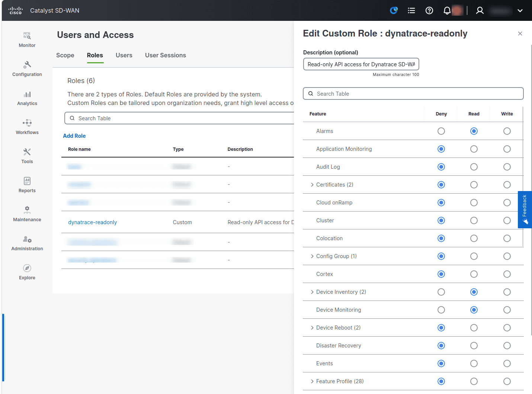Open the help question mark icon
Screen dimensions: 532x394
coord(429,10)
